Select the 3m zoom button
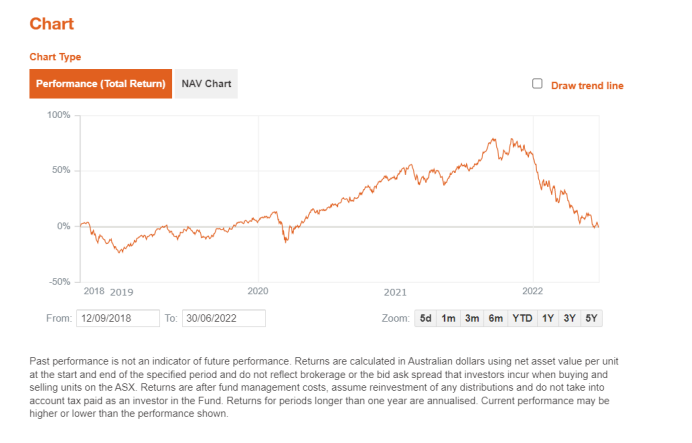Screen dimensions: 692x443 (471, 319)
